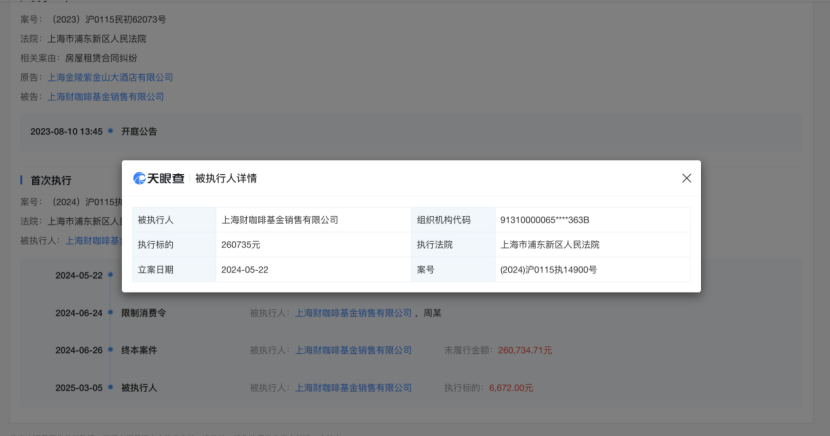Select the 终本案件 timeline entry
830x436 pixels.
[x=139, y=350]
